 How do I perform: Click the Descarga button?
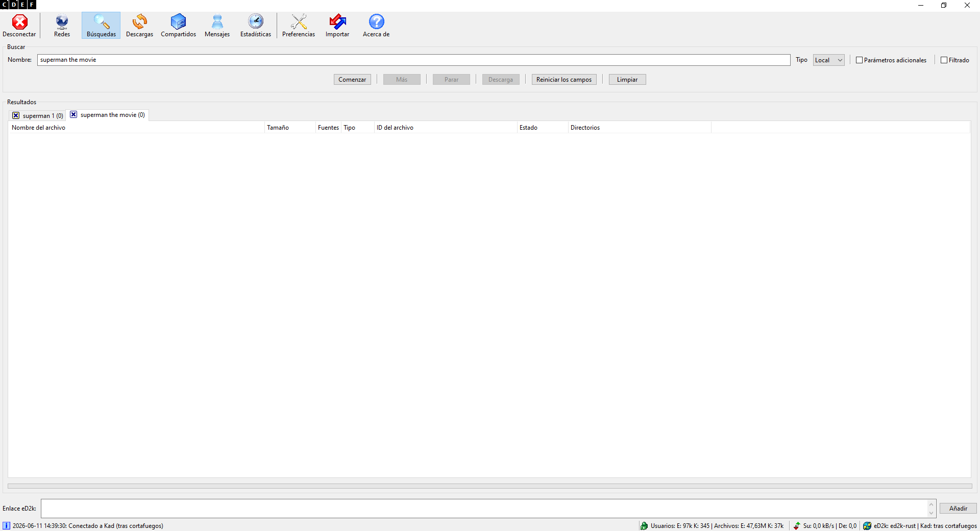[x=501, y=80]
